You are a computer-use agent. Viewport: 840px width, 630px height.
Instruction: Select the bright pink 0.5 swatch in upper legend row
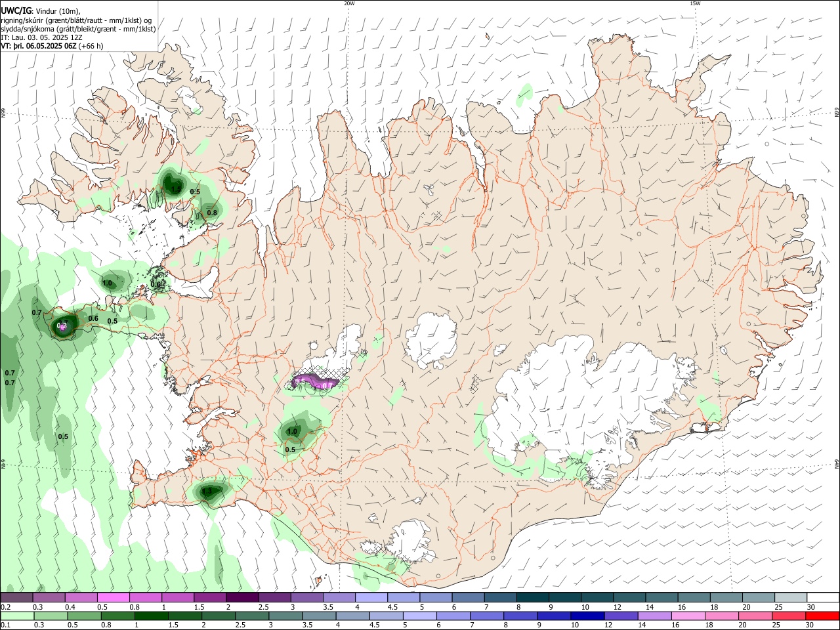tap(113, 597)
